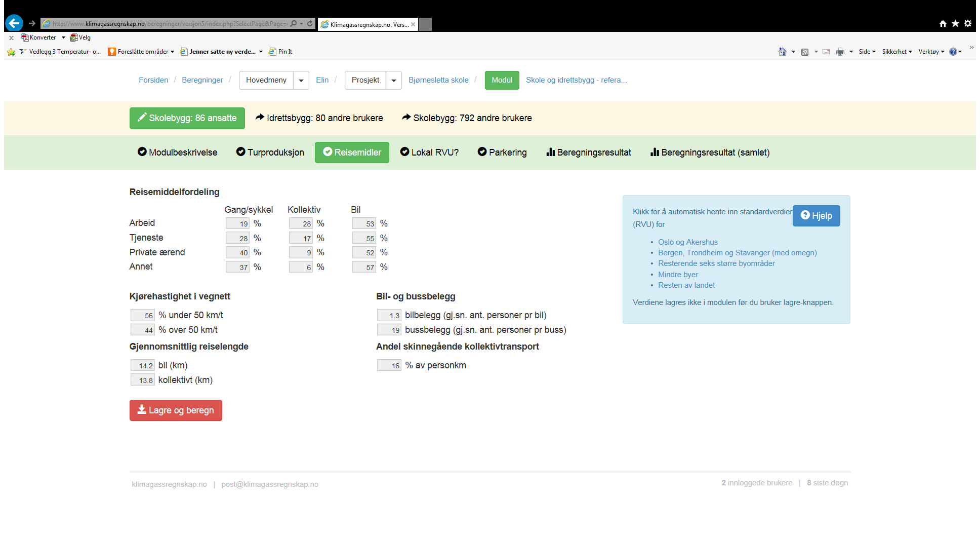Viewport: 980px width, 535px height.
Task: Expand the Prosjekt dropdown caret
Action: (x=394, y=80)
